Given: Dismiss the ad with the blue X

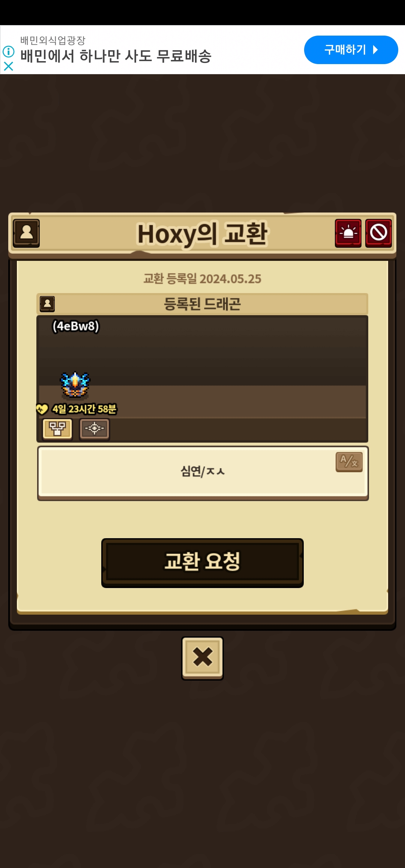Looking at the screenshot, I should [x=8, y=66].
